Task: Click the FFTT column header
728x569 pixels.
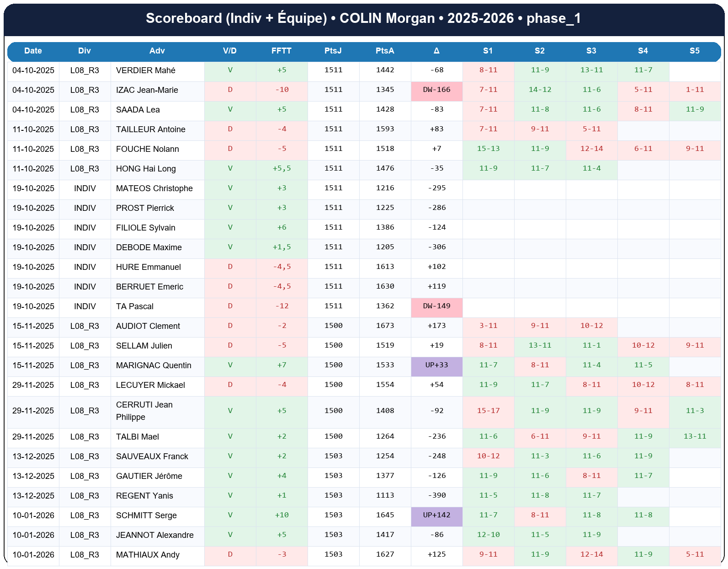Action: point(281,51)
